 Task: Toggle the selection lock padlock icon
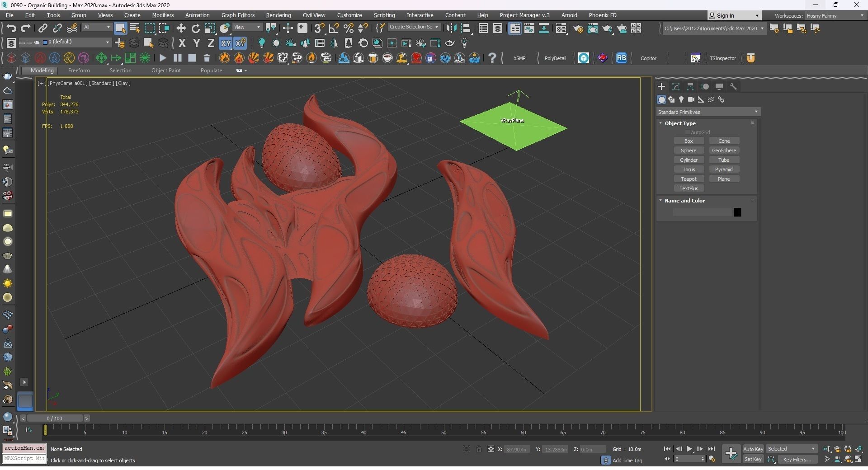click(478, 449)
